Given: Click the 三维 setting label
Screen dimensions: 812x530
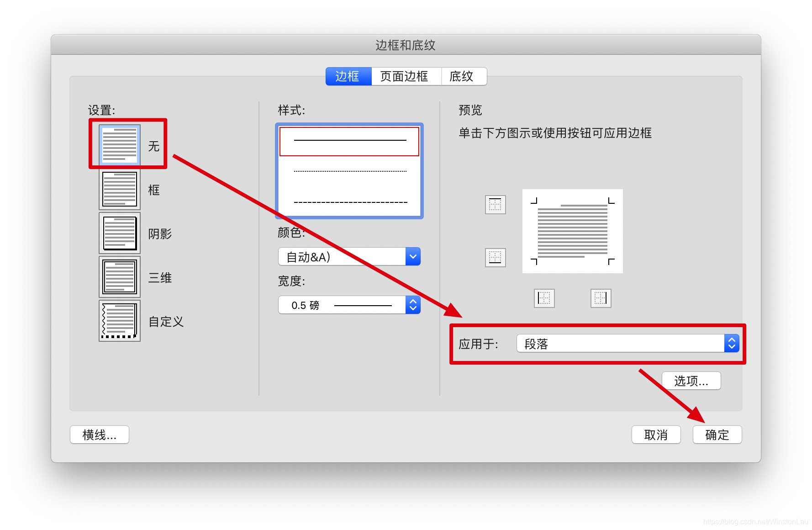Looking at the screenshot, I should tap(160, 278).
